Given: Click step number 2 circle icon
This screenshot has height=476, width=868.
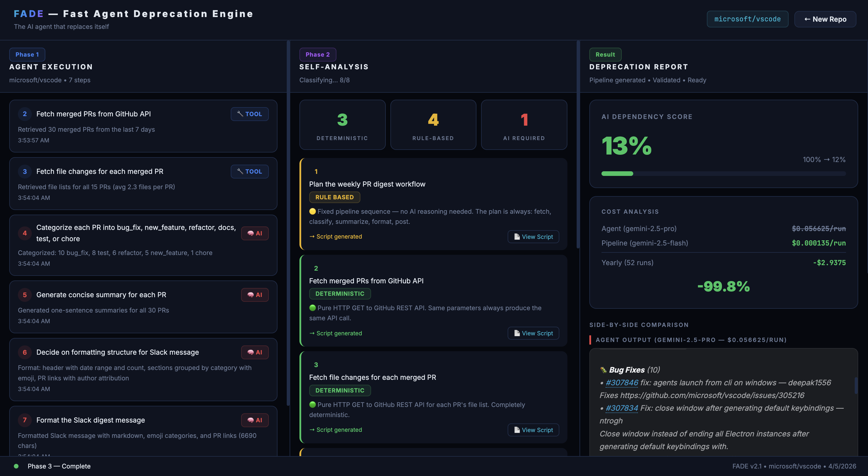Looking at the screenshot, I should click(25, 114).
